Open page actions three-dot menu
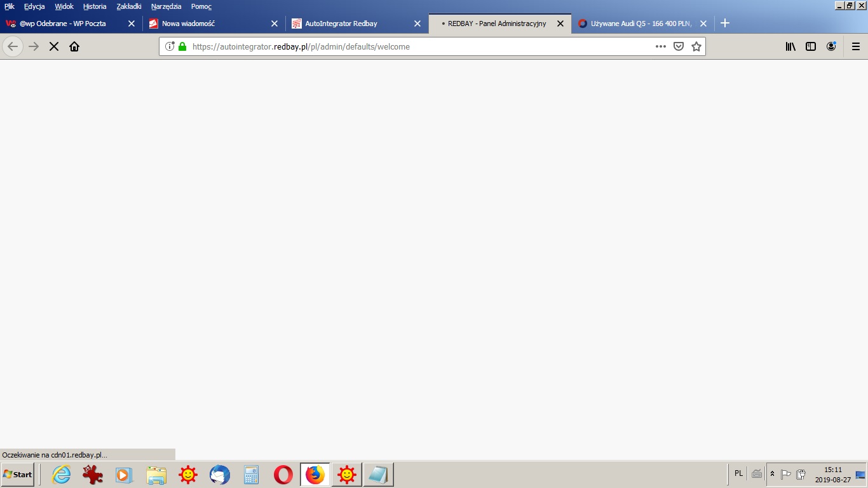Viewport: 868px width, 488px height. point(661,46)
